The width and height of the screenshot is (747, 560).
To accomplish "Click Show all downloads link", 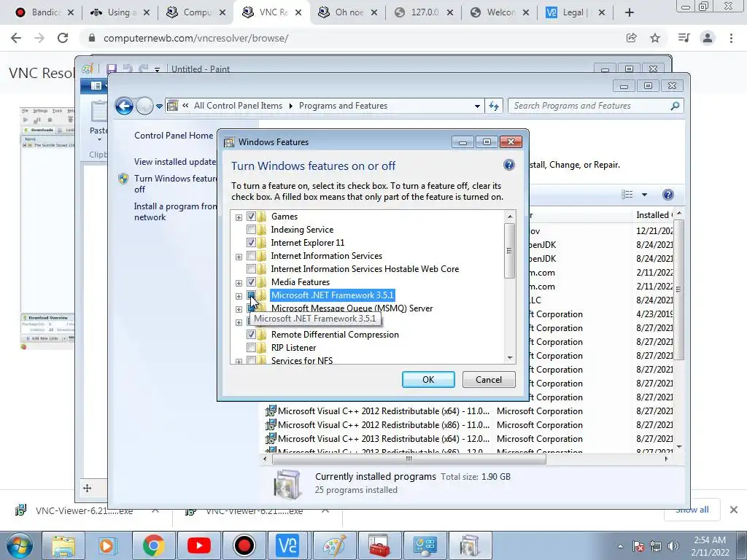I will [x=692, y=510].
